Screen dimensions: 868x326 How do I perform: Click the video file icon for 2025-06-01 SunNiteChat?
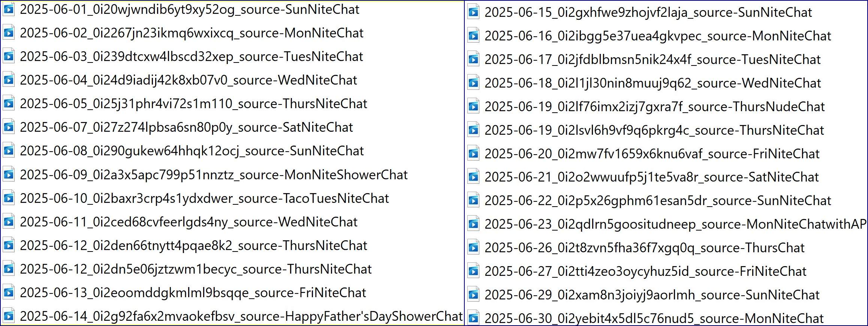pos(9,9)
